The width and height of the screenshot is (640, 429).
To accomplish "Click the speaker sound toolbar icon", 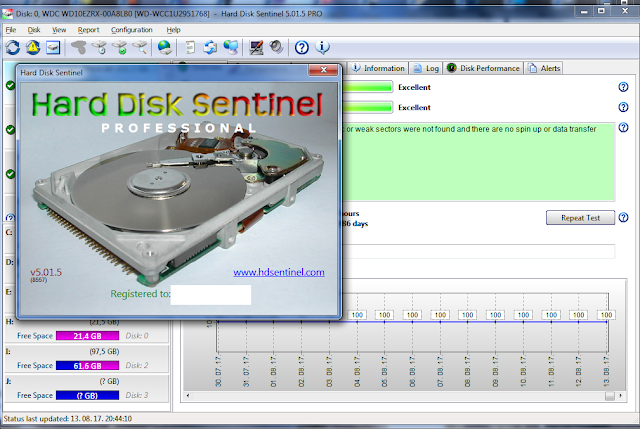I will [276, 48].
